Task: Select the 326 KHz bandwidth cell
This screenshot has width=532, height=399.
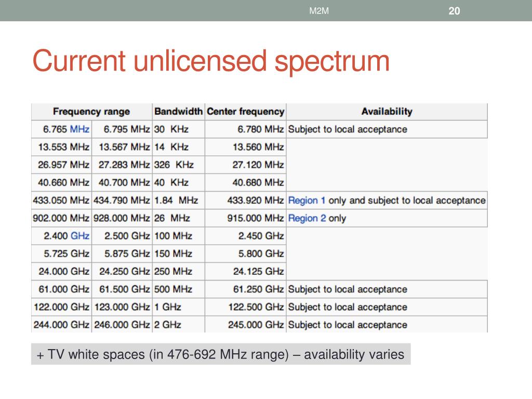Action: click(x=179, y=165)
